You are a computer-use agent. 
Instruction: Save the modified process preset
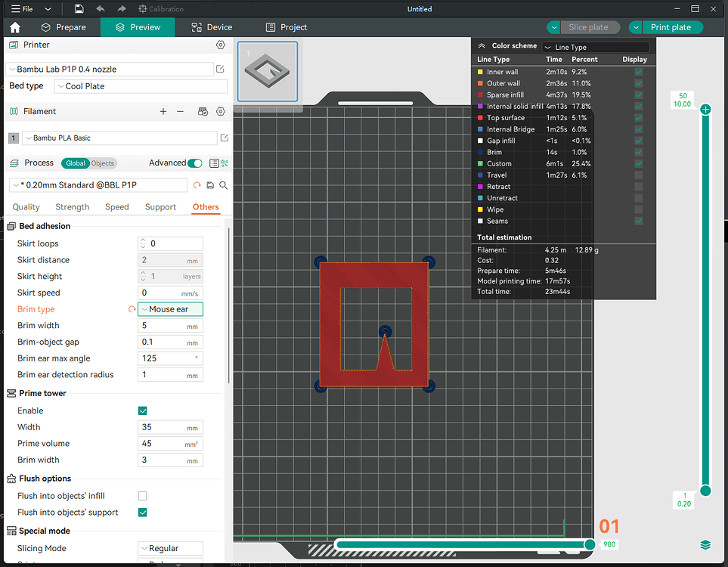[x=210, y=185]
